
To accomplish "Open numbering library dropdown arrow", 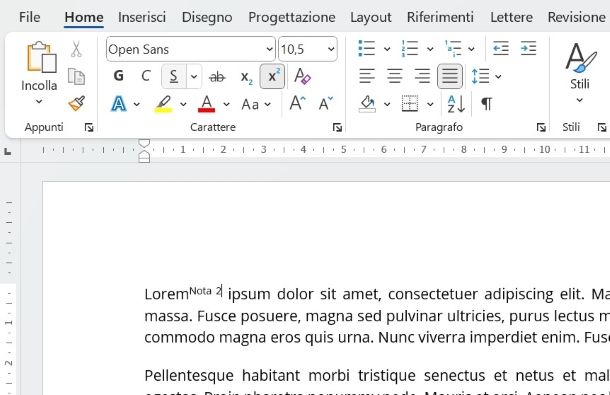I will tap(430, 49).
